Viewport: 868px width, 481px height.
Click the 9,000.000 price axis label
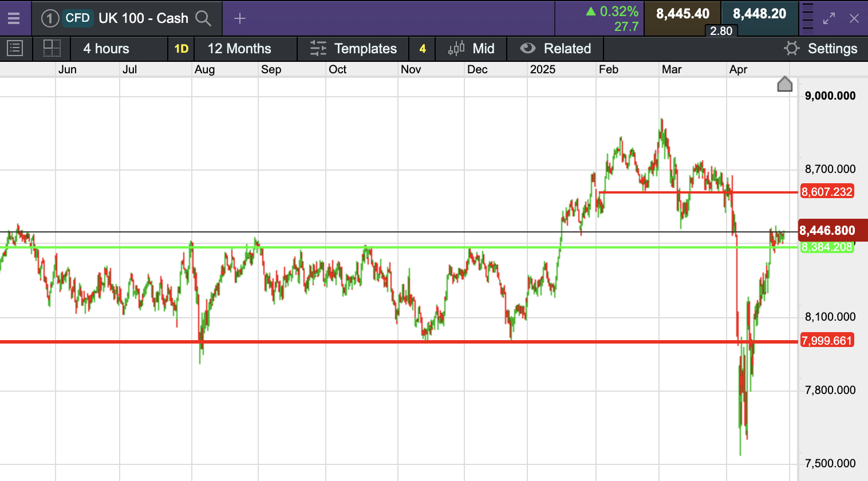coord(830,96)
